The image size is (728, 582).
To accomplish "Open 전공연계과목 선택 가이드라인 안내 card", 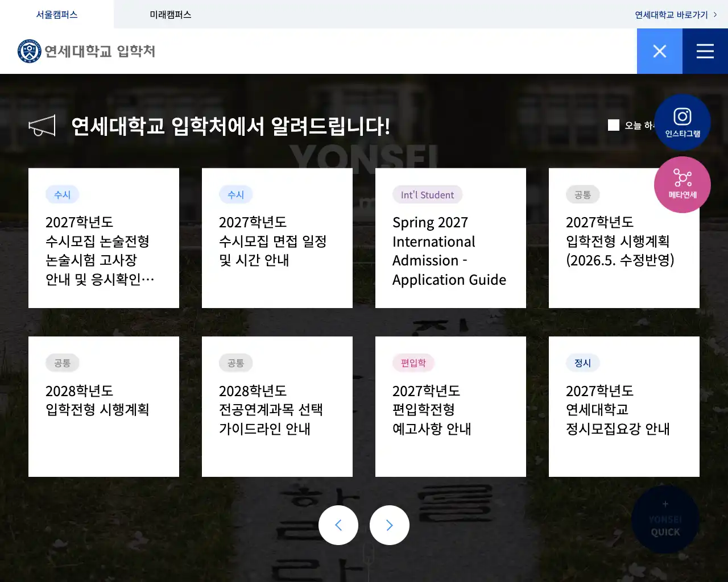I will point(277,406).
